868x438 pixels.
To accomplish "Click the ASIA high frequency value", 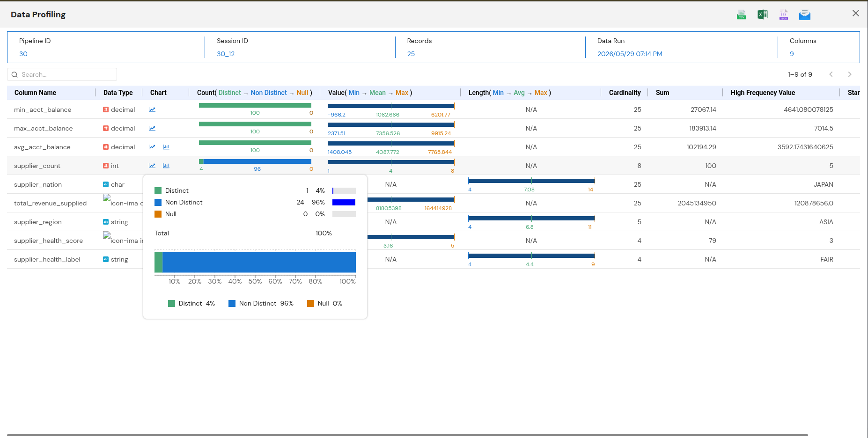I will point(826,222).
